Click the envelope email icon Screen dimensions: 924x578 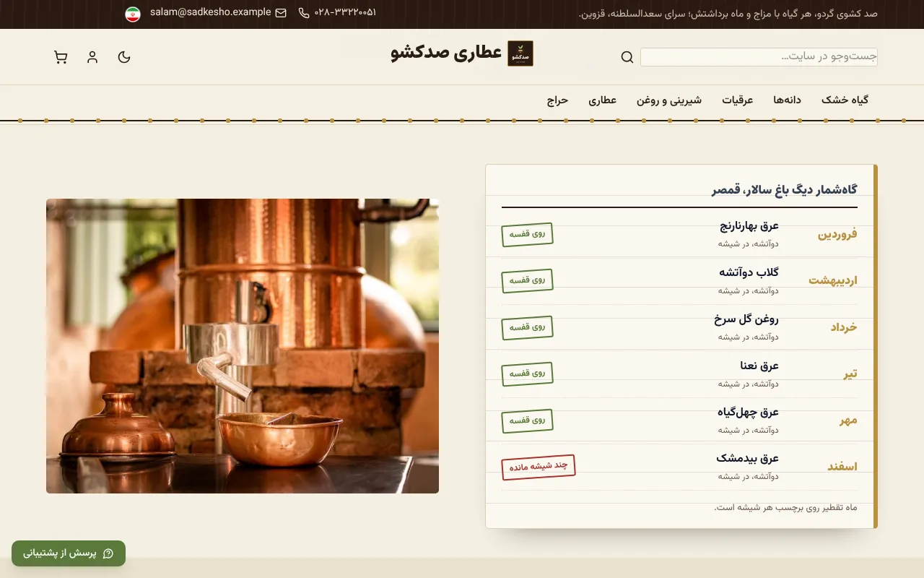click(x=281, y=13)
